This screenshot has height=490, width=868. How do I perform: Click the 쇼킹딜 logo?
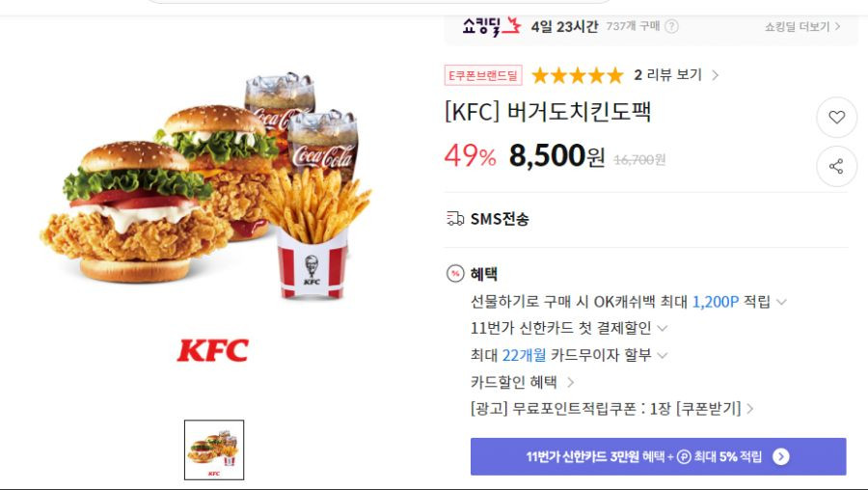pos(491,25)
